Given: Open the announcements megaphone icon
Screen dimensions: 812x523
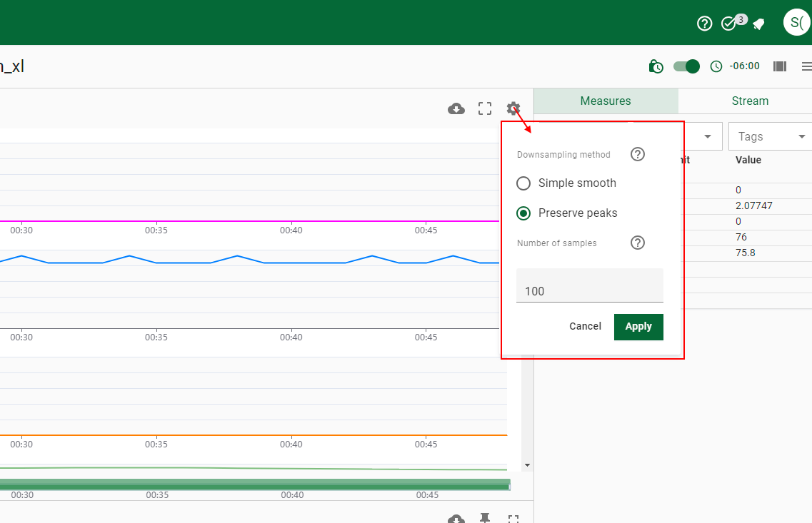Looking at the screenshot, I should tap(758, 24).
